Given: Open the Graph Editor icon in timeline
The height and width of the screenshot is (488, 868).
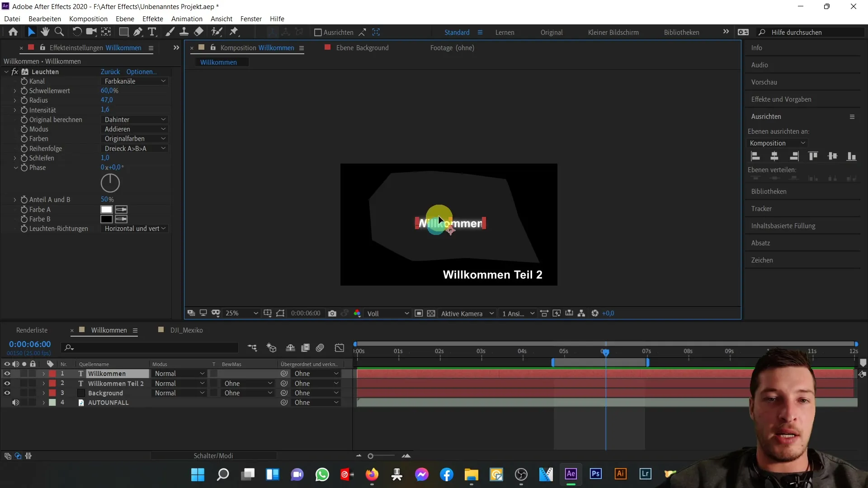Looking at the screenshot, I should tap(340, 347).
